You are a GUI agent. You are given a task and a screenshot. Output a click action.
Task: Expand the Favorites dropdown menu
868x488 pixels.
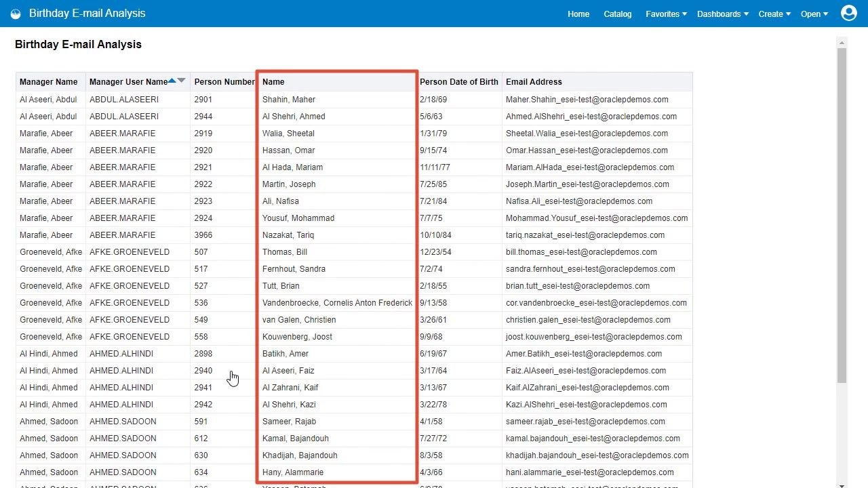tap(666, 14)
